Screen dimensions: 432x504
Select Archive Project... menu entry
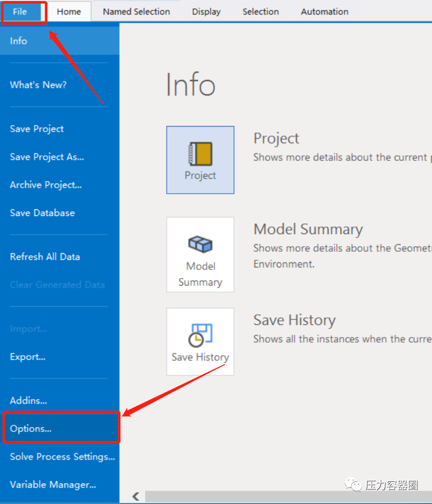[46, 185]
